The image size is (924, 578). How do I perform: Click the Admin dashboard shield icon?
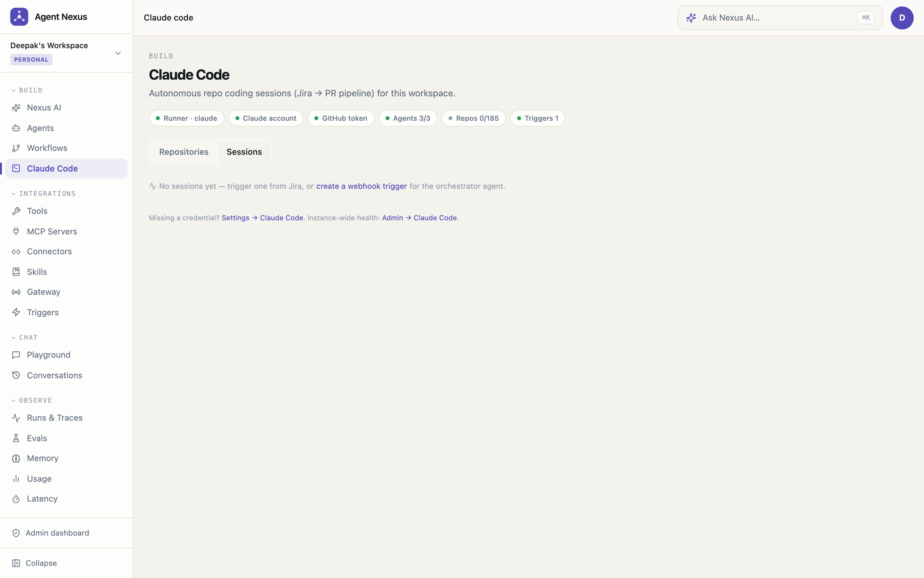[16, 533]
